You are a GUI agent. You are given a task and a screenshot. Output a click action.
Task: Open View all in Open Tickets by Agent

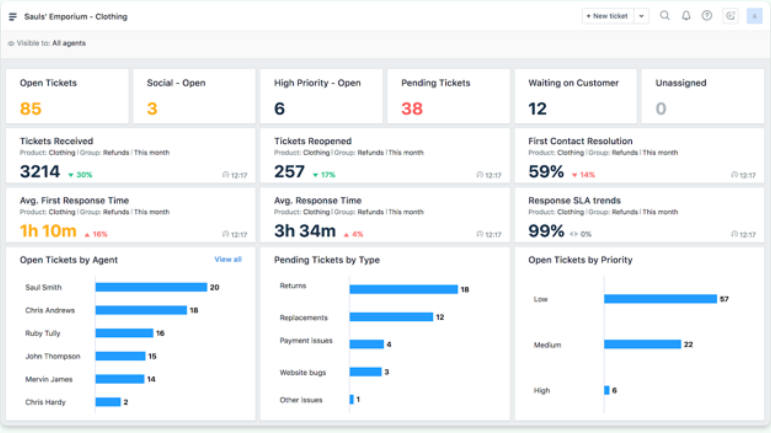point(227,260)
